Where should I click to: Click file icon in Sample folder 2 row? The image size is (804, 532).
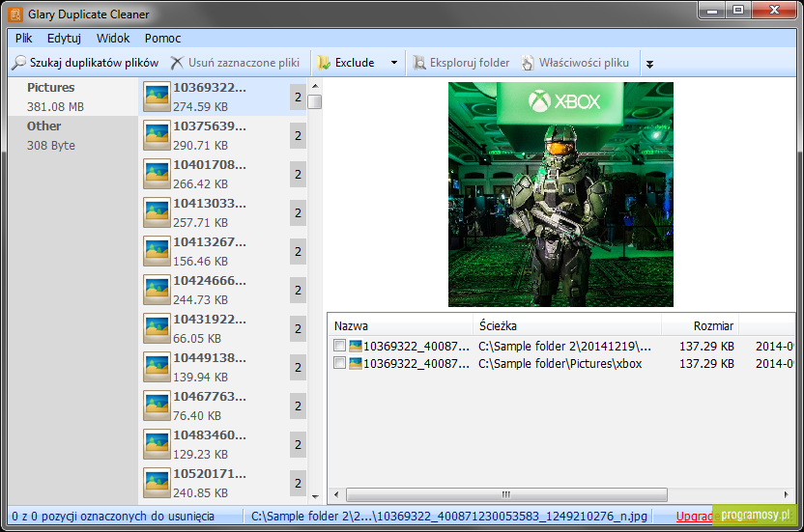pyautogui.click(x=356, y=346)
